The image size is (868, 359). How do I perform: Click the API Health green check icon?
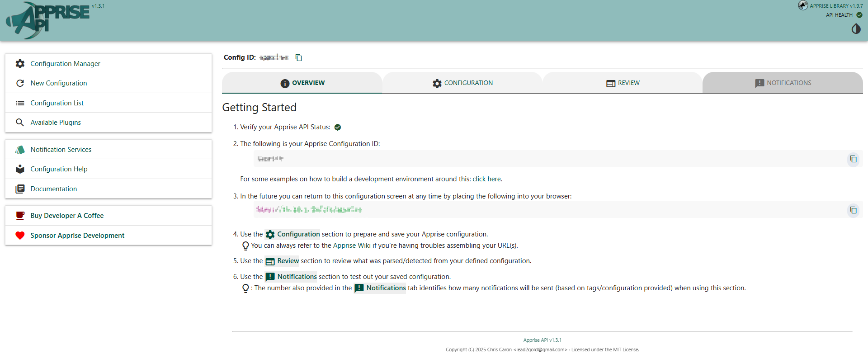(859, 15)
